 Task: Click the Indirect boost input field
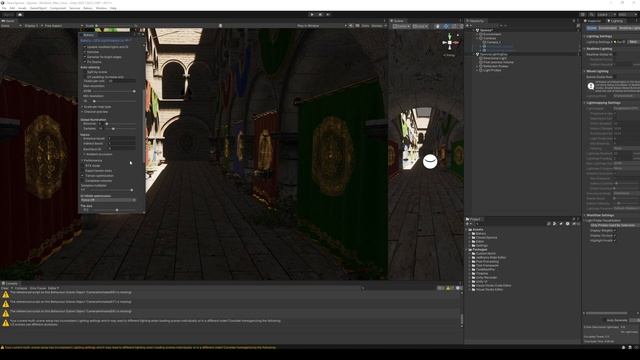pyautogui.click(x=121, y=144)
